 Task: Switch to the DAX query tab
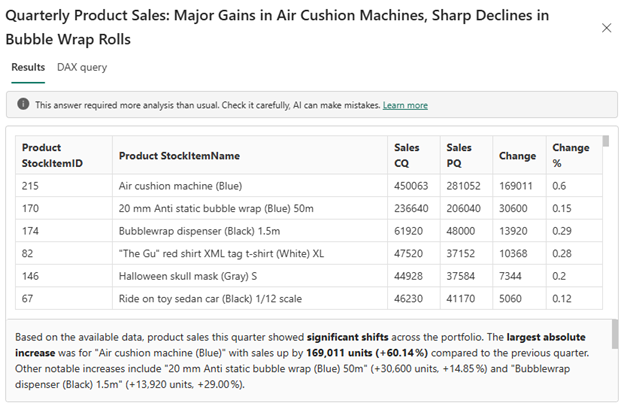point(82,67)
